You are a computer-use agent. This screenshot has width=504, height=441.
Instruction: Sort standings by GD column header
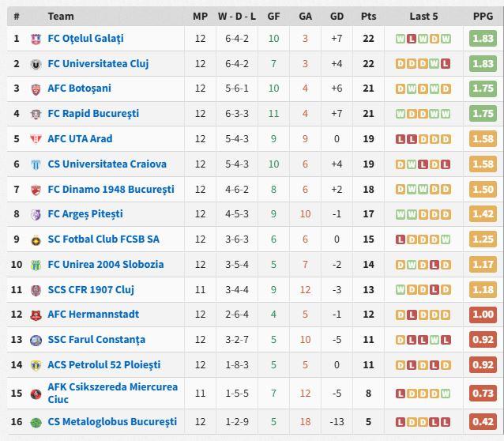pyautogui.click(x=337, y=16)
